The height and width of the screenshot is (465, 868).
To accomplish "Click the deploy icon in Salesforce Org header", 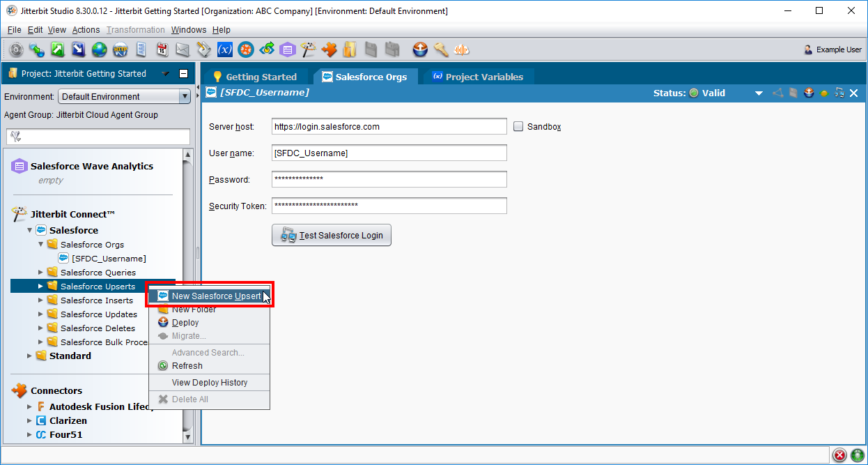I will coord(808,93).
